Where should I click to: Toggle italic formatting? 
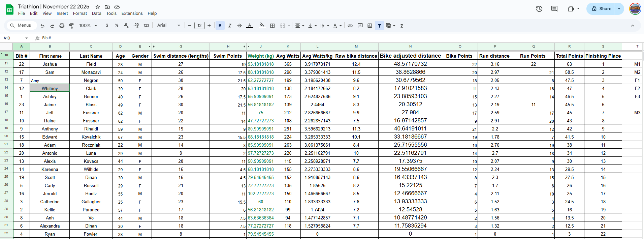(x=230, y=26)
